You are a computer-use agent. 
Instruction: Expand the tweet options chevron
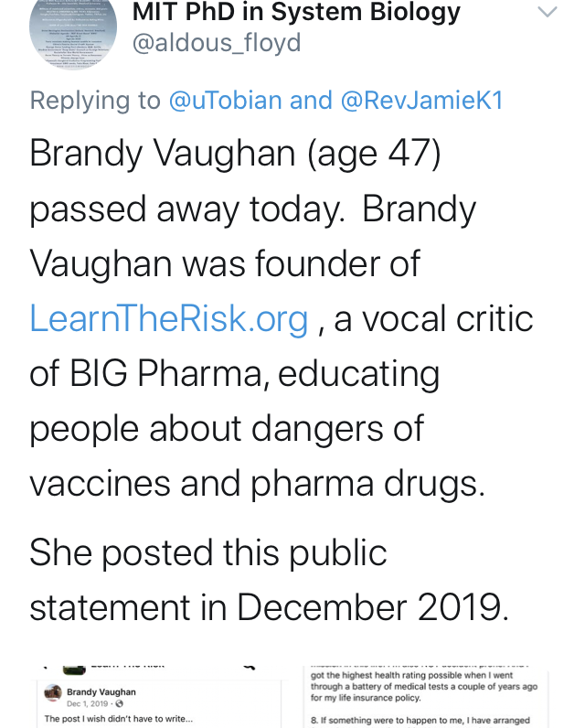tap(547, 13)
